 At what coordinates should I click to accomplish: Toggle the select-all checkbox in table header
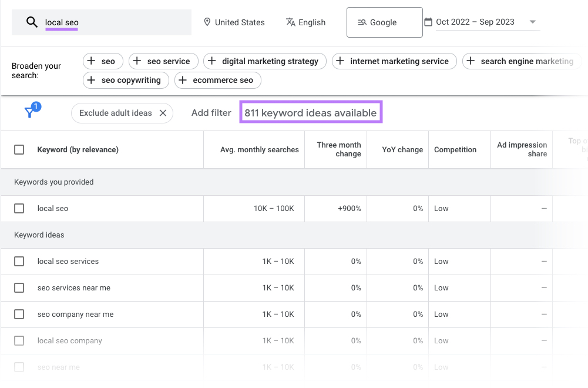point(19,149)
